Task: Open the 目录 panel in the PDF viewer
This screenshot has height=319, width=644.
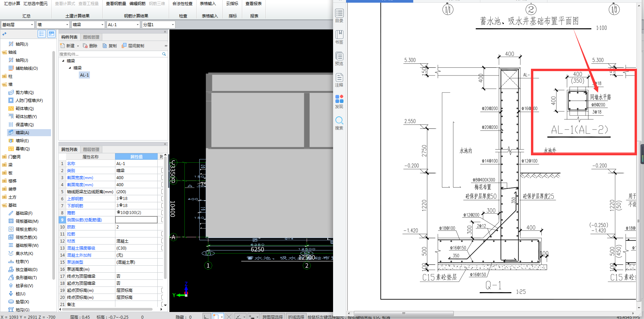Action: coord(339,16)
